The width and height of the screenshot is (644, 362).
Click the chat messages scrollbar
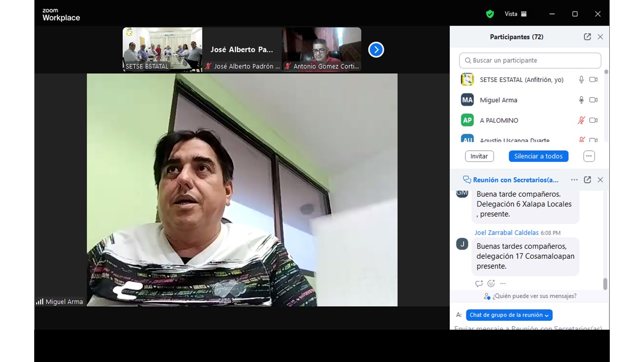[x=605, y=284]
